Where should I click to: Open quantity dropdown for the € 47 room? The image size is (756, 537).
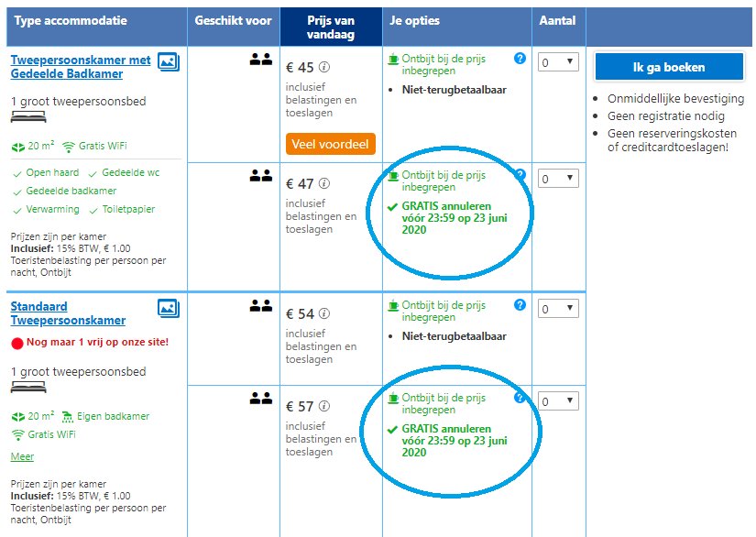[558, 179]
